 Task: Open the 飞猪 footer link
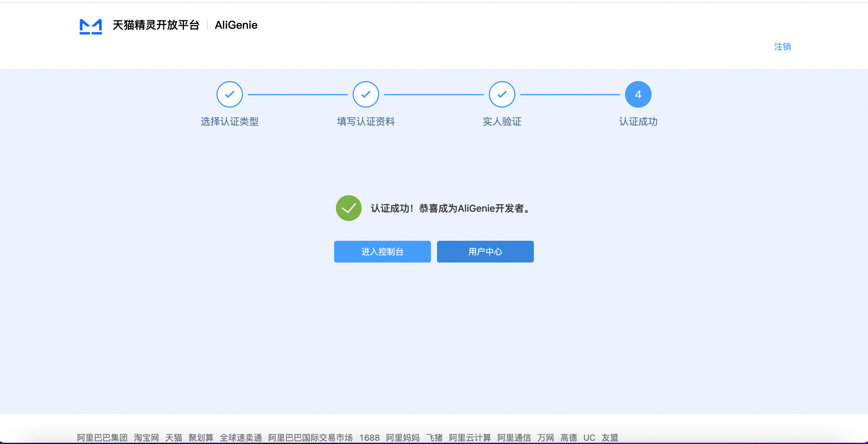pyautogui.click(x=434, y=437)
